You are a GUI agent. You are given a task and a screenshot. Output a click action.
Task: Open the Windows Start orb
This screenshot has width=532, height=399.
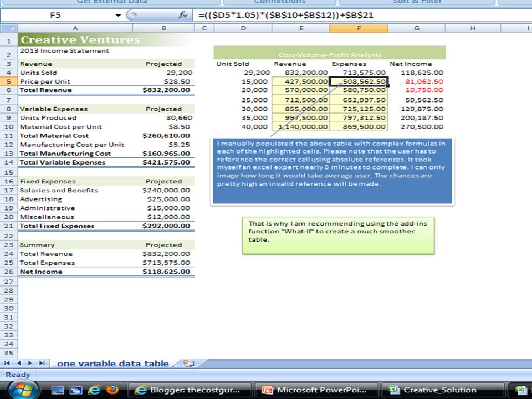[x=23, y=390]
